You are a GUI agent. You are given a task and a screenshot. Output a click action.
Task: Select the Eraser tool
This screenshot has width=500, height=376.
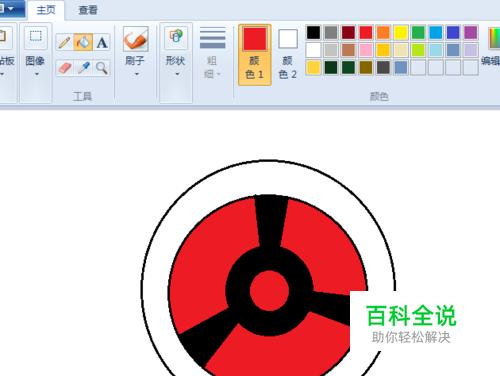pos(65,68)
